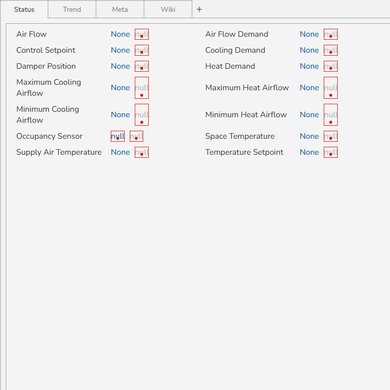Click Occupancy Sensor first null value
Image resolution: width=390 pixels, height=390 pixels.
pyautogui.click(x=118, y=136)
